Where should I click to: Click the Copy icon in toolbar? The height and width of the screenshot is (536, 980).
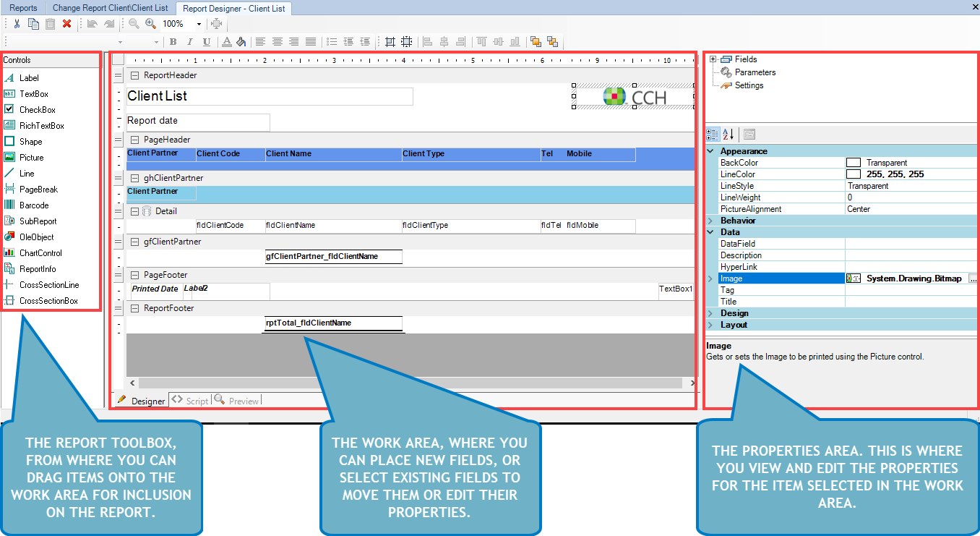click(33, 24)
